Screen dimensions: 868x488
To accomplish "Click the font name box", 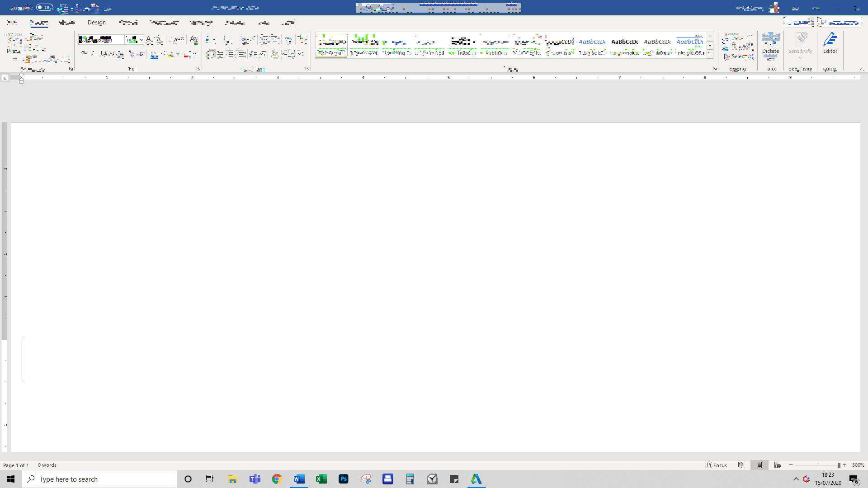I will point(101,40).
